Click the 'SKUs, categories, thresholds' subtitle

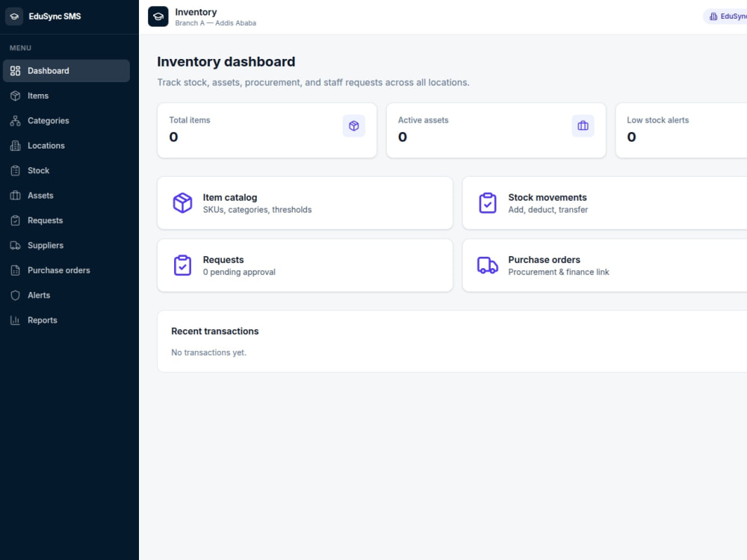click(257, 210)
